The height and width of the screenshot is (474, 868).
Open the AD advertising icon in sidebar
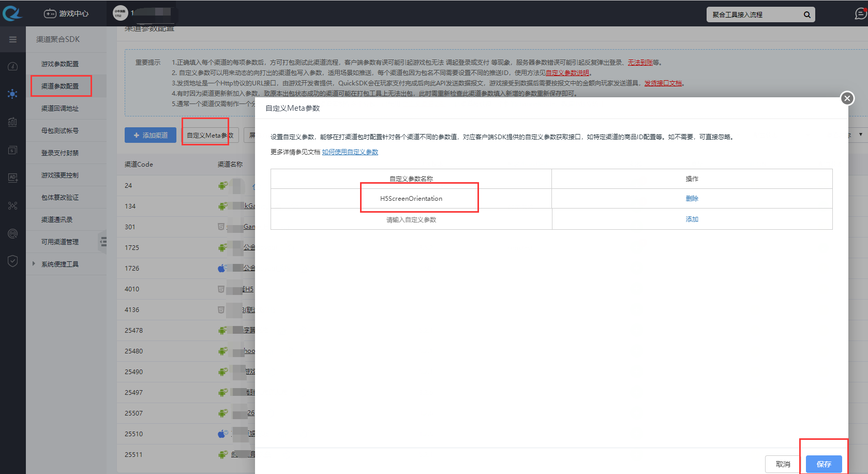point(13,177)
